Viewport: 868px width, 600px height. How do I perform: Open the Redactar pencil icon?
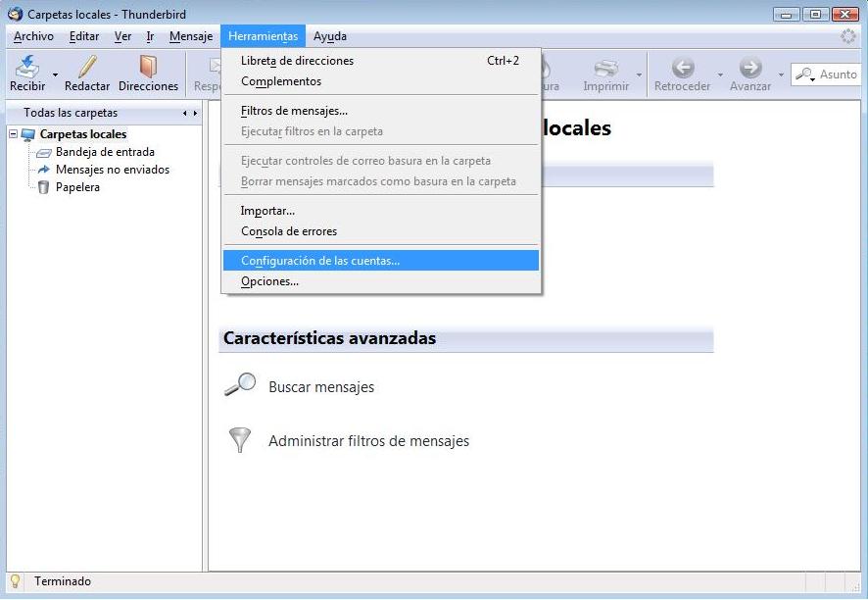click(x=87, y=66)
